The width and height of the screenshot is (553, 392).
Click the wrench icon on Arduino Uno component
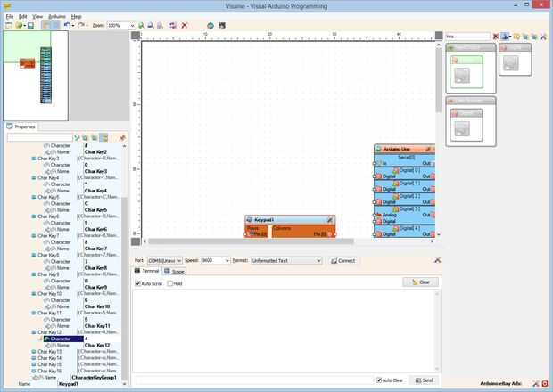[x=428, y=149]
